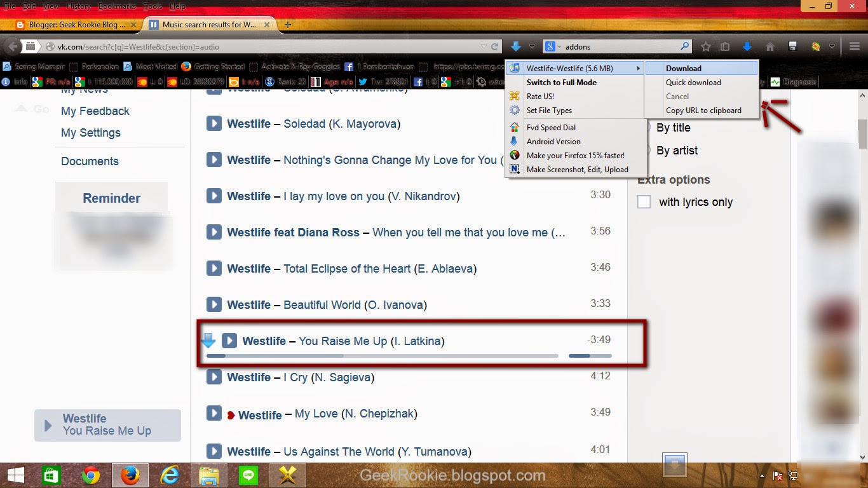The height and width of the screenshot is (488, 868).
Task: Play Westlife – Soledad (K. Mayorova)
Action: pos(214,123)
